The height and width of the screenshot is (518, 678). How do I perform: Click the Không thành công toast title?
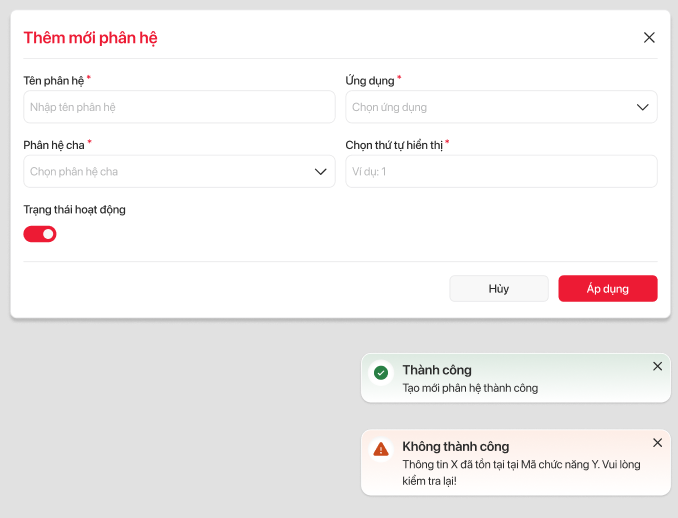pyautogui.click(x=455, y=446)
